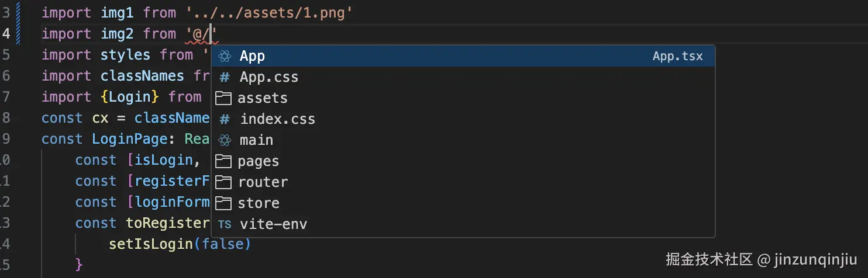Click the folder icon next to router
This screenshot has height=278, width=868.
[x=223, y=182]
